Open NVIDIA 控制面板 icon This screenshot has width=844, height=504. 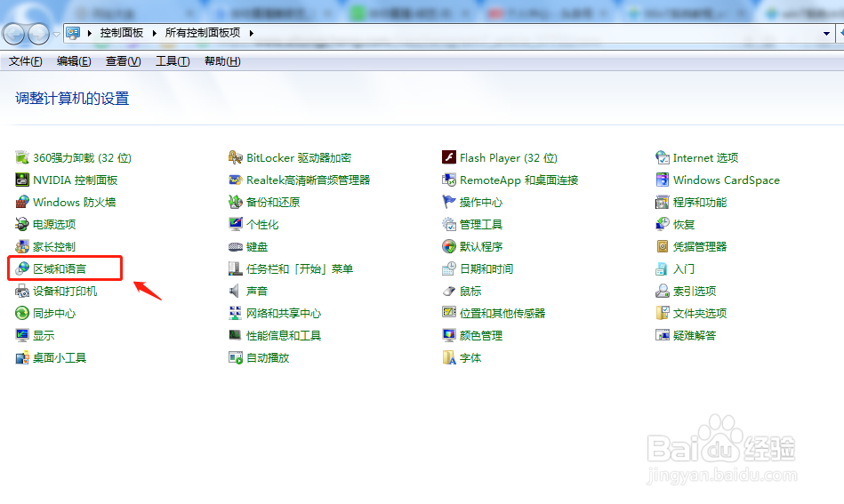pos(22,180)
